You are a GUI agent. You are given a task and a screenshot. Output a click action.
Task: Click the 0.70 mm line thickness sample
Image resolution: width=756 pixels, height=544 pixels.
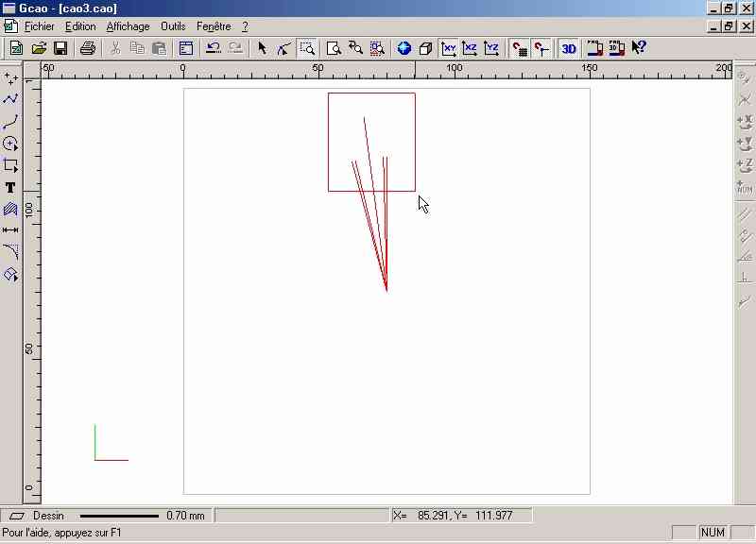pos(119,516)
